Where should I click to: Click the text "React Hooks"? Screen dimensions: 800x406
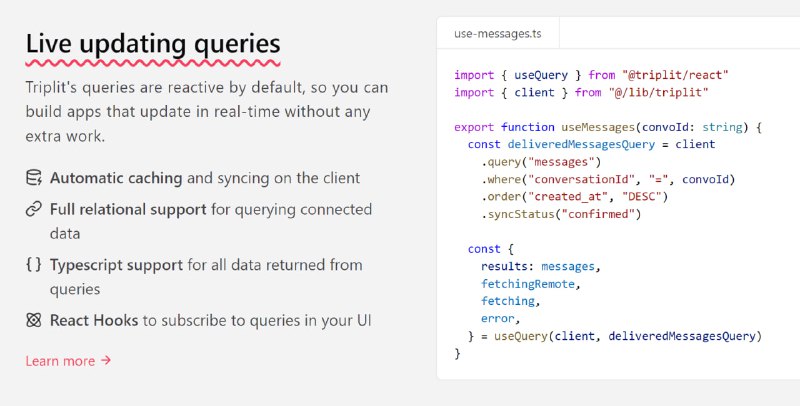click(94, 320)
